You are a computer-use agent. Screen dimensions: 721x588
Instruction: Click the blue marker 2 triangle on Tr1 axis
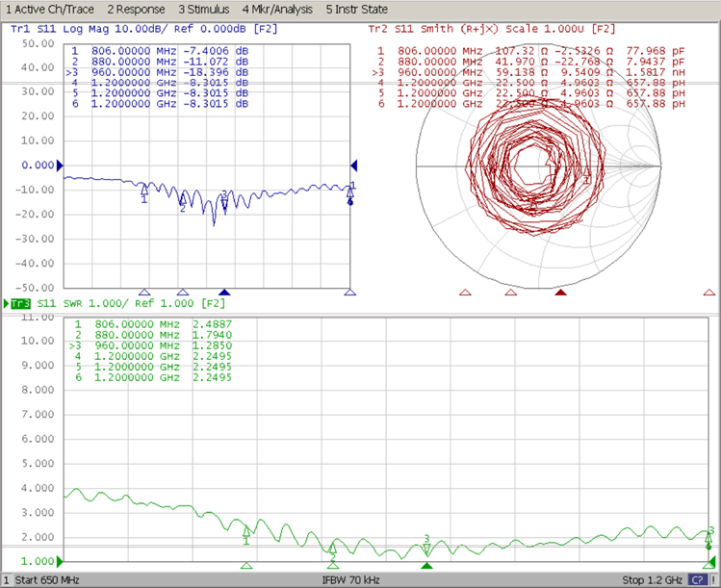click(x=183, y=292)
